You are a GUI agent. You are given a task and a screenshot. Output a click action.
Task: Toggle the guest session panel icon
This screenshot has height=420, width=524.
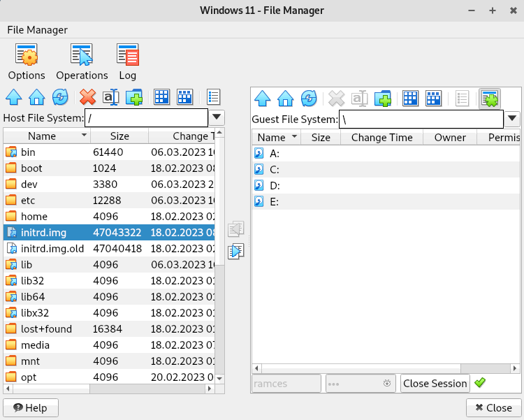click(490, 99)
